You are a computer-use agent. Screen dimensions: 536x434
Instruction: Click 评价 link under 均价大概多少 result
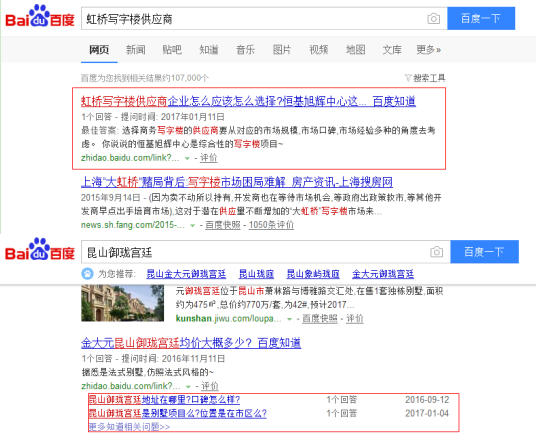(x=210, y=386)
